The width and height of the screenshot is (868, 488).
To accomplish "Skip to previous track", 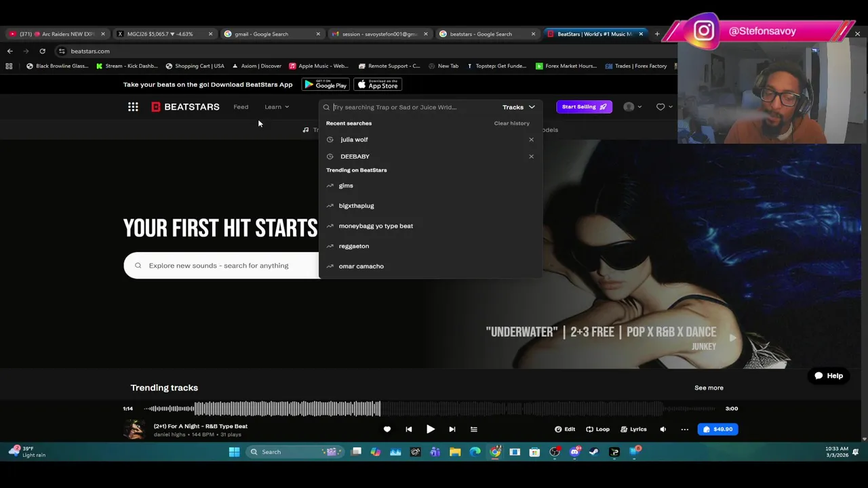I will [x=409, y=429].
